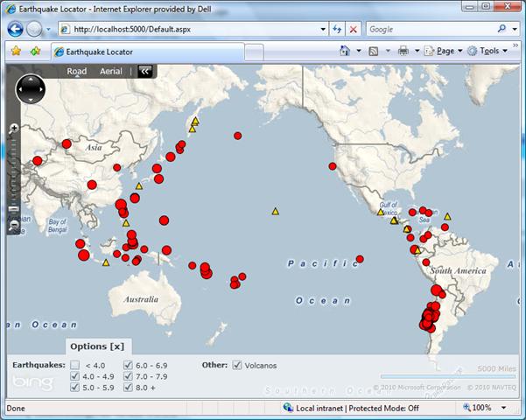
Task: Open search provider options dropdown
Action: [515, 29]
